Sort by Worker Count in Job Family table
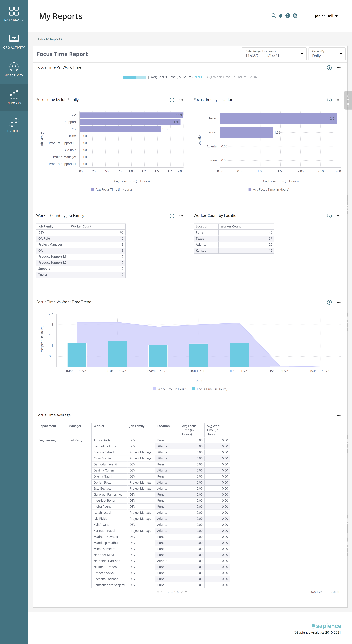 (x=97, y=226)
